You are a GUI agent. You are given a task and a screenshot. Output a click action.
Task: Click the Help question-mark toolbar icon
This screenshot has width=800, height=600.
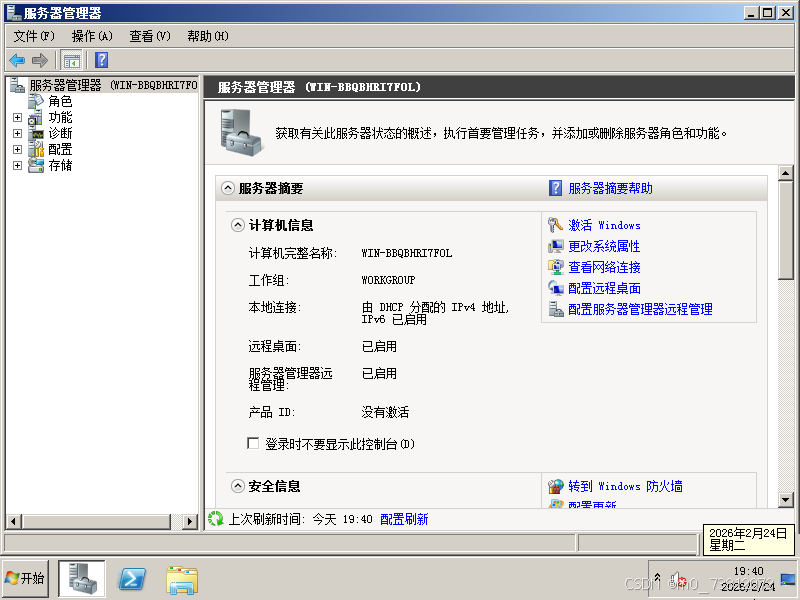click(x=102, y=60)
